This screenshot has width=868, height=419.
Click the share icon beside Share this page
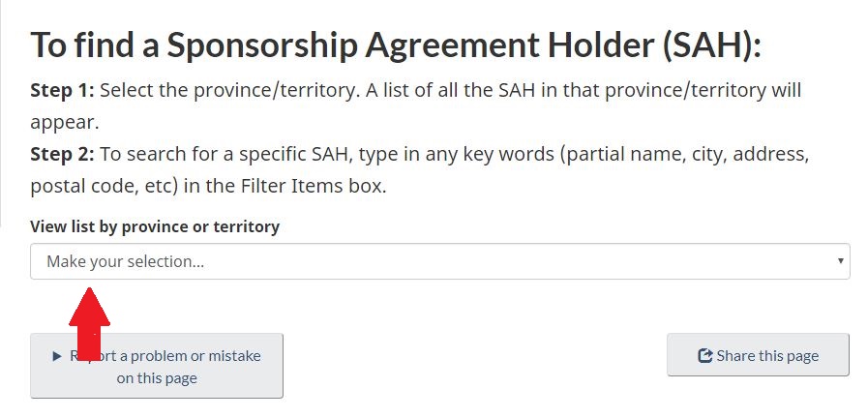click(704, 356)
